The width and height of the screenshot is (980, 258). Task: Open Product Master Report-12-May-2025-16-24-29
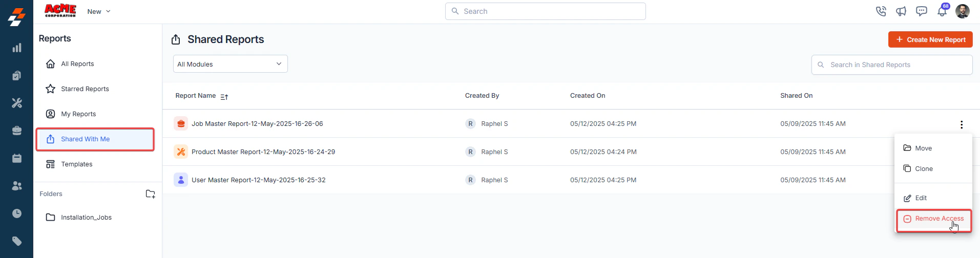pos(263,152)
